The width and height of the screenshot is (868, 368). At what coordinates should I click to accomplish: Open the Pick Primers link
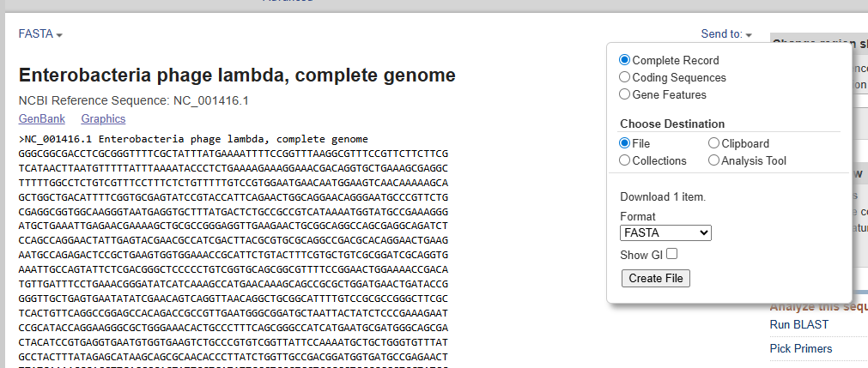coord(800,348)
